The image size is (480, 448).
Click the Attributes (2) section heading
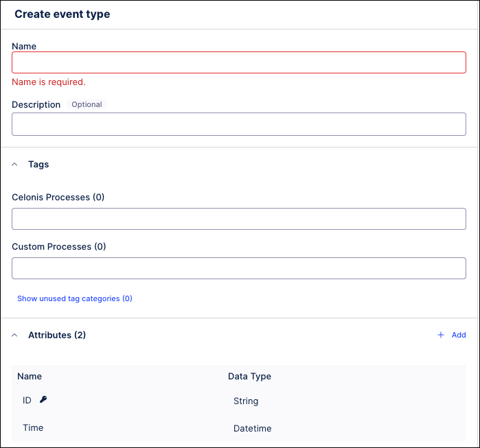pos(56,335)
